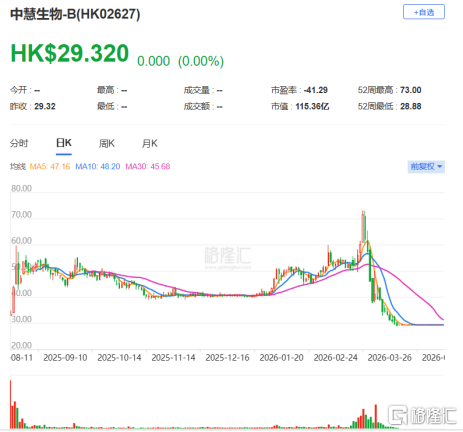This screenshot has width=463, height=432.
Task: Click the 60.00 price axis label
Action: click(x=22, y=241)
